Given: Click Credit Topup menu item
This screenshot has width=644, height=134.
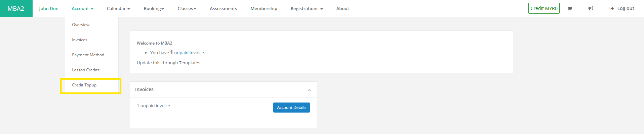Looking at the screenshot, I should (84, 85).
